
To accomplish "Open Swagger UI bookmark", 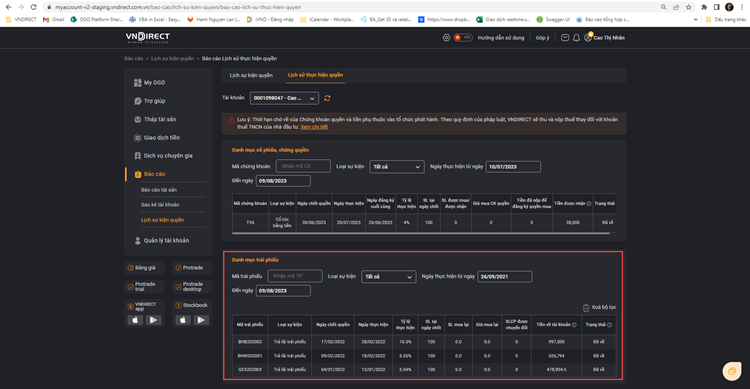I will click(x=553, y=20).
